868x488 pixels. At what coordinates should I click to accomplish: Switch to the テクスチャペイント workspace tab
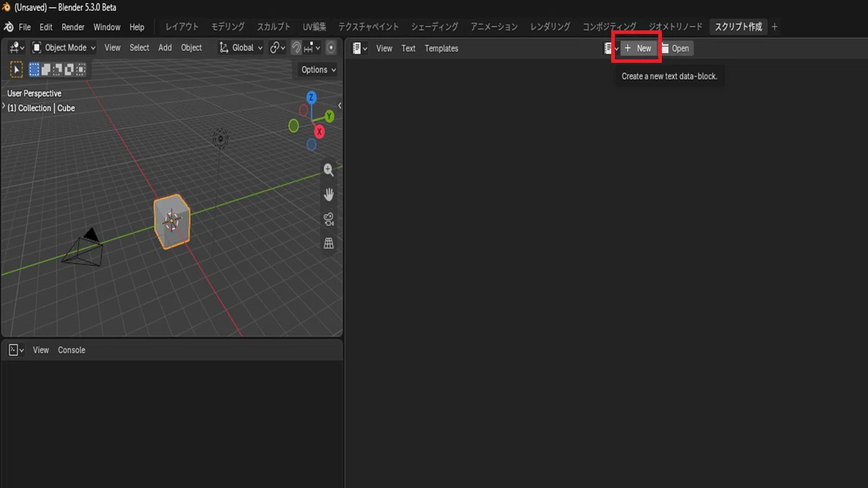(369, 27)
